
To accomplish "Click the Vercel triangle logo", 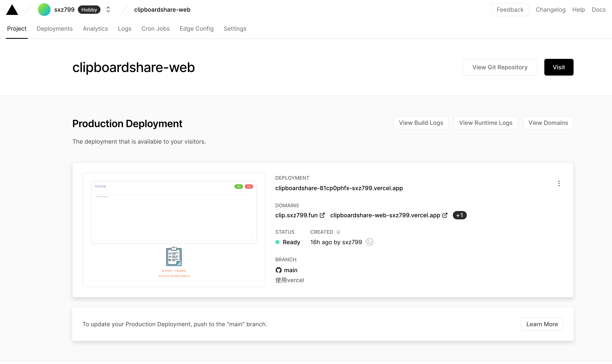I will [x=12, y=10].
